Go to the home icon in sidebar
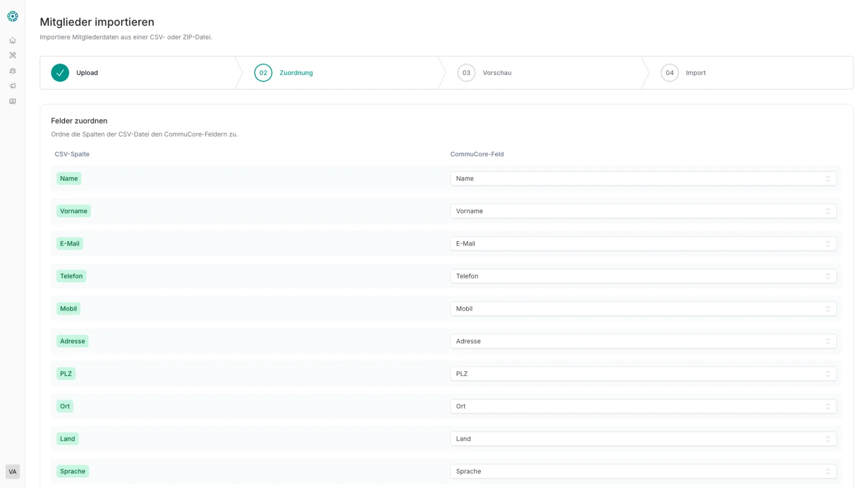 (12, 41)
